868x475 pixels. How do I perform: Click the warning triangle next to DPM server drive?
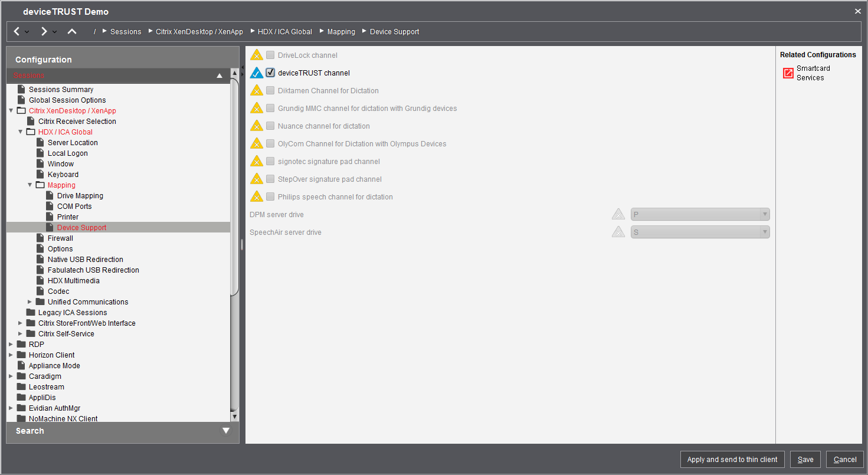(618, 214)
